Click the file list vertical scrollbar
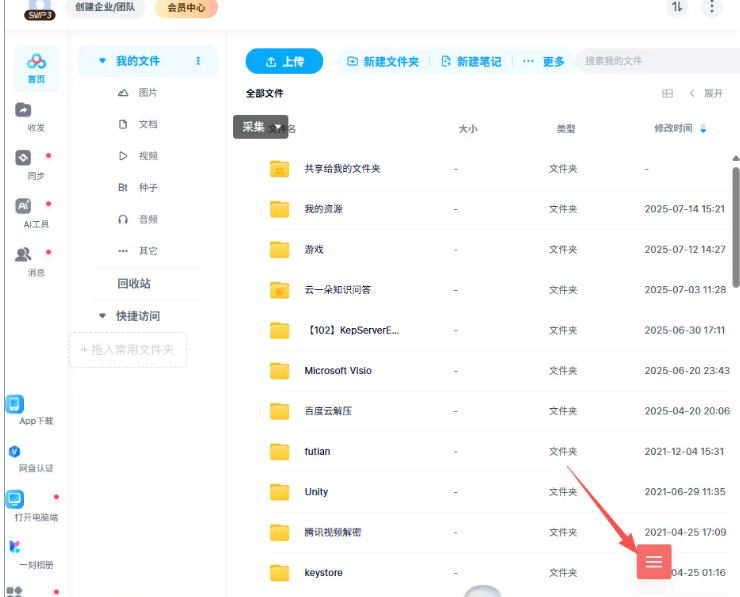The image size is (740, 597). (x=735, y=250)
